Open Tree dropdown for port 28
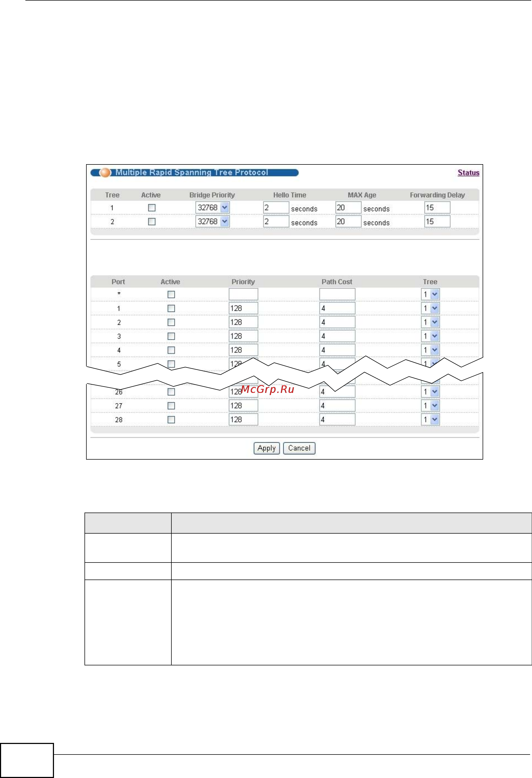 point(430,420)
